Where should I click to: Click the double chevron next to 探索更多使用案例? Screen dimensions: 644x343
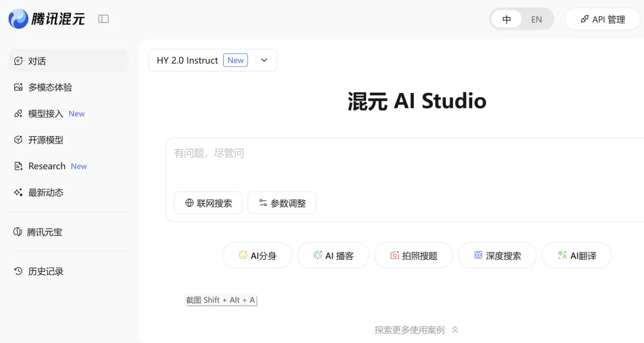pyautogui.click(x=454, y=329)
